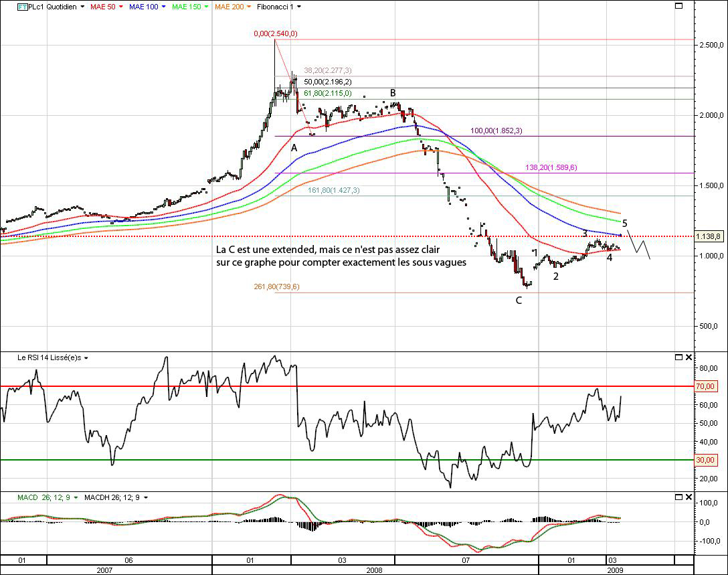Image resolution: width=728 pixels, height=575 pixels.
Task: Open the PLc1 Quotidien dropdown
Action: (x=82, y=7)
